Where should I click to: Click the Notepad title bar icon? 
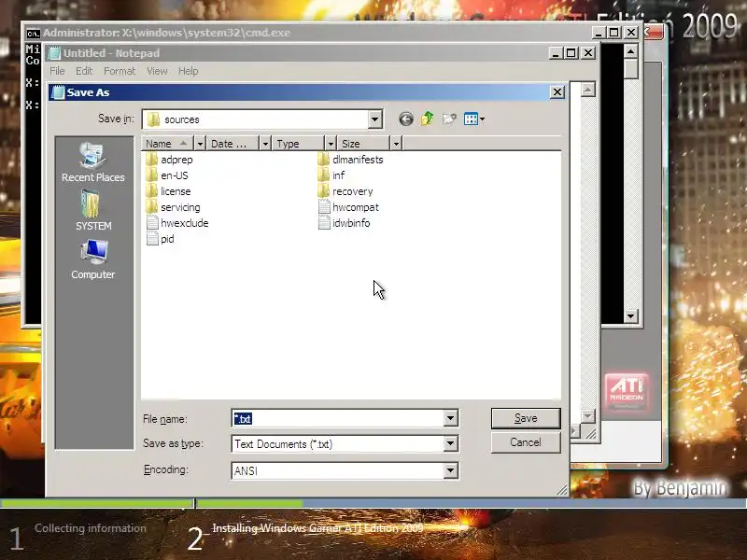55,53
